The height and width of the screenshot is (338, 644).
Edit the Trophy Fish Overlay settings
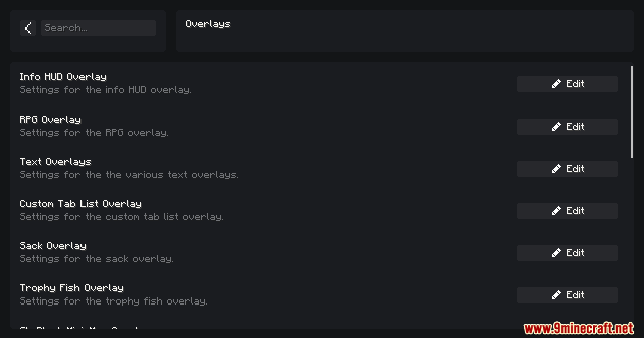point(567,295)
